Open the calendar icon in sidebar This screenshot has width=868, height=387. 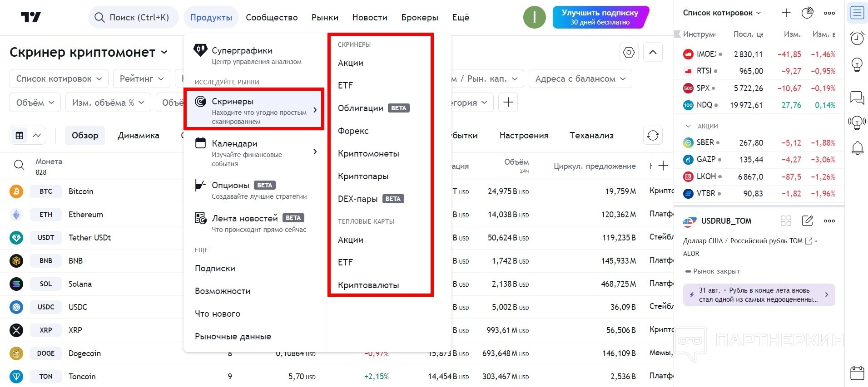point(857,373)
